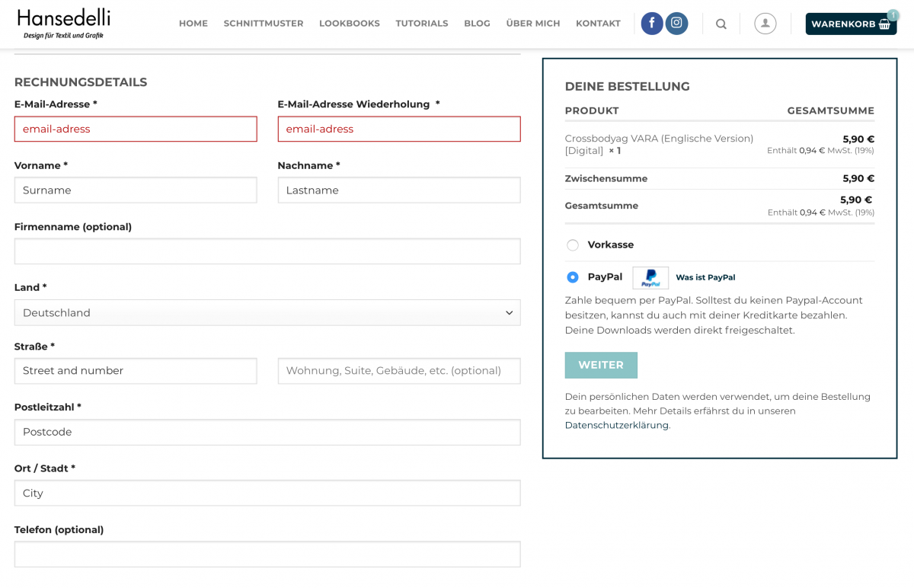Click into the Telefon optional field
The height and width of the screenshot is (588, 914).
pos(267,554)
